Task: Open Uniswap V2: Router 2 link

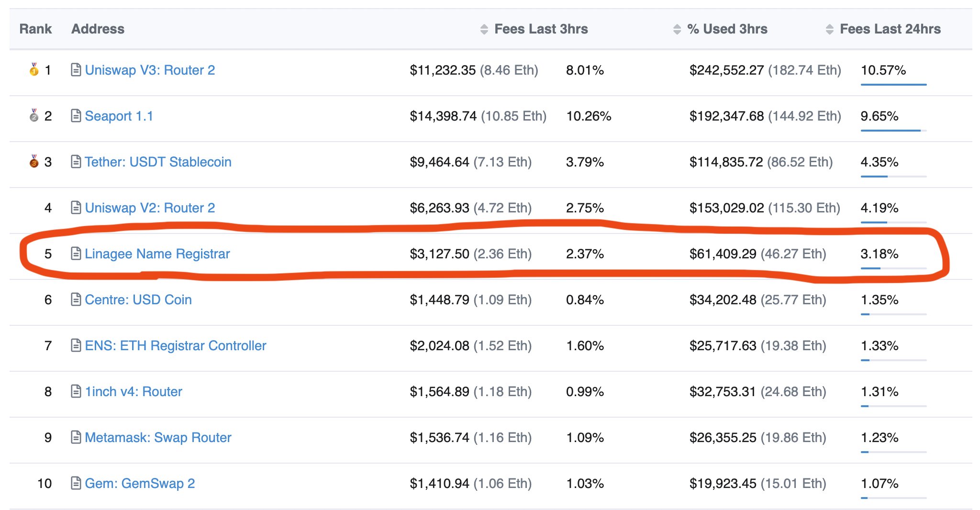Action: click(x=150, y=208)
